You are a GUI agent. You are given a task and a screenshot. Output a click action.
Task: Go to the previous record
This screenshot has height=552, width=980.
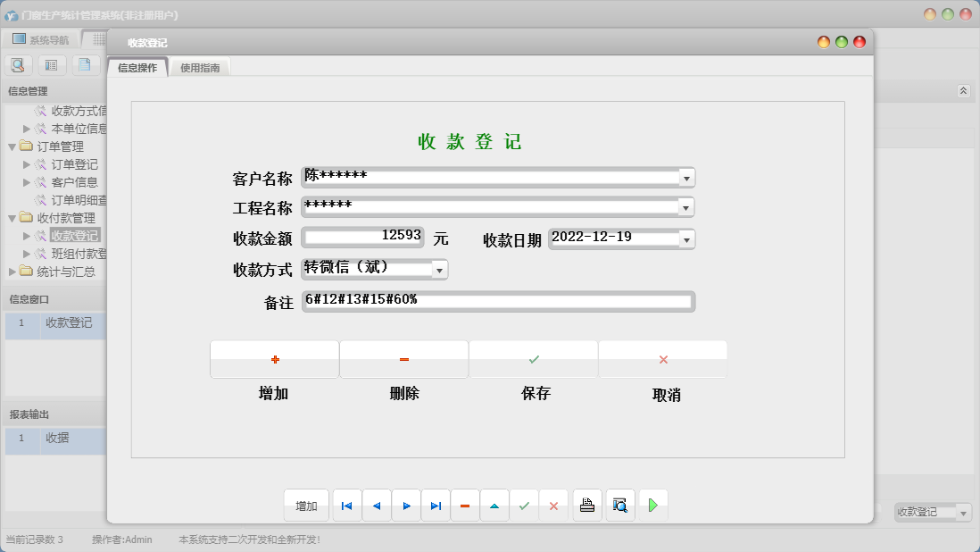click(x=376, y=506)
